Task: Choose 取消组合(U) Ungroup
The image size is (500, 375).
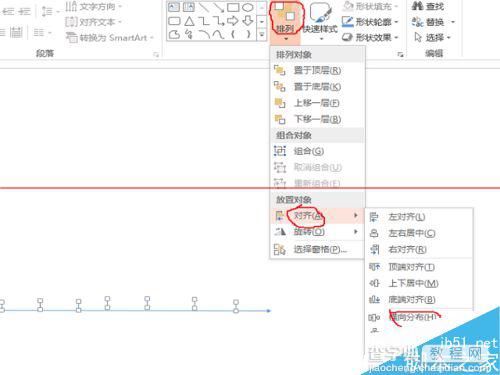Action: point(317,167)
